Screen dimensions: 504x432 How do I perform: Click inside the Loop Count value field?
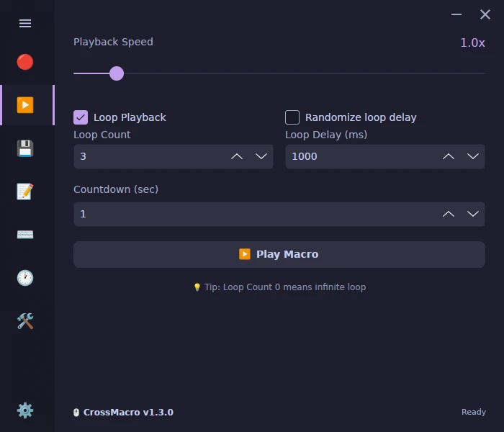coord(151,156)
